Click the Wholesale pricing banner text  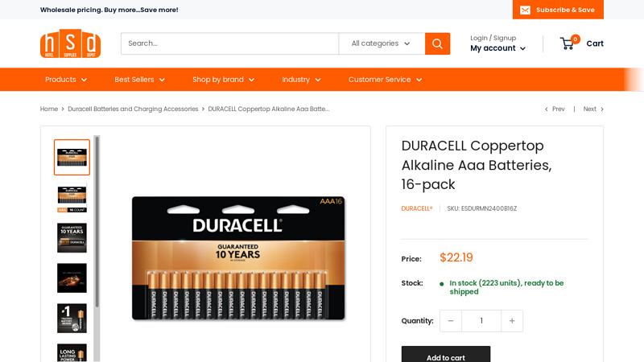109,10
